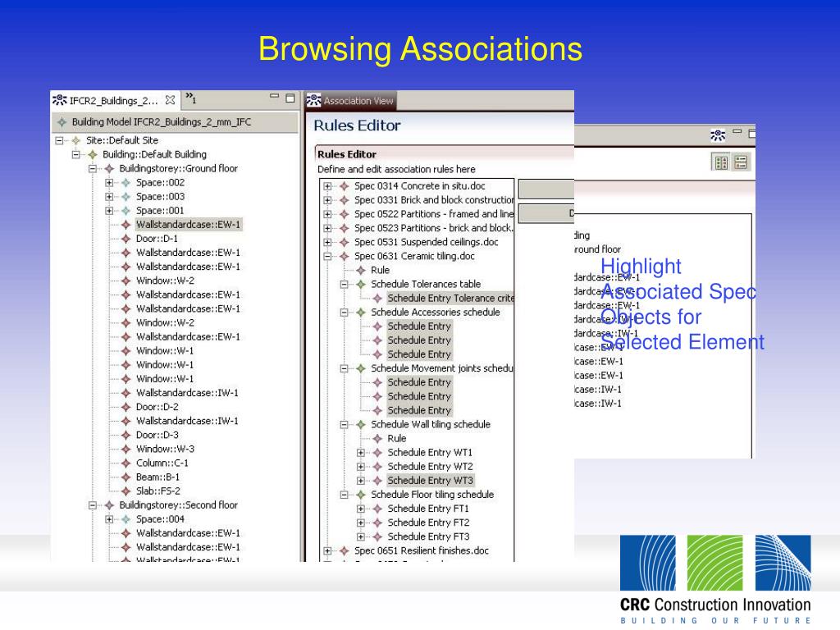Click the blank button beside rules tree
840x630 pixels.
point(546,189)
